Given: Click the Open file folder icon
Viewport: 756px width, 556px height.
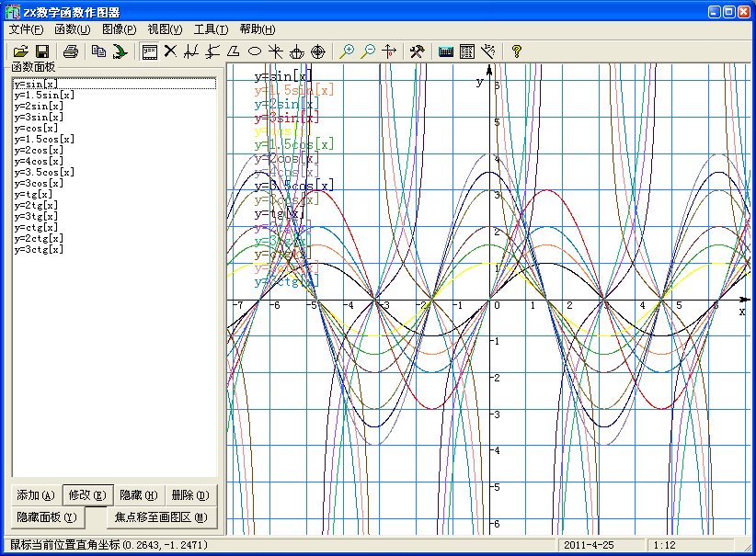Looking at the screenshot, I should (x=20, y=51).
